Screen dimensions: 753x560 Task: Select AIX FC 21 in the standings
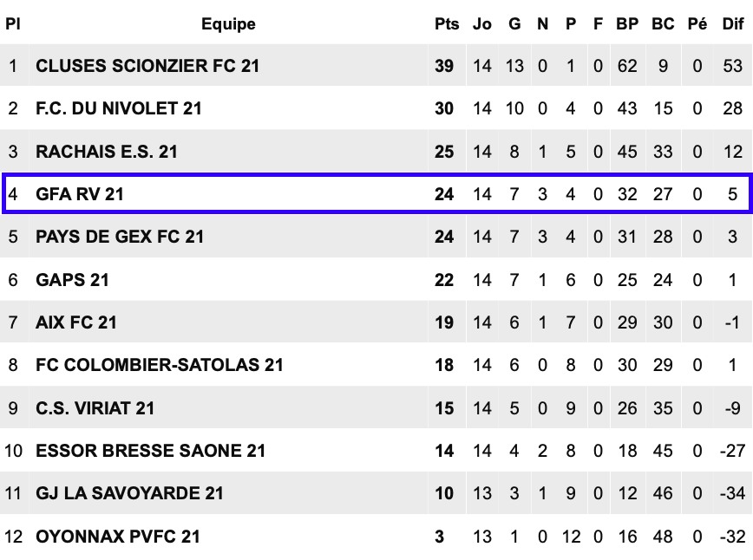[76, 322]
